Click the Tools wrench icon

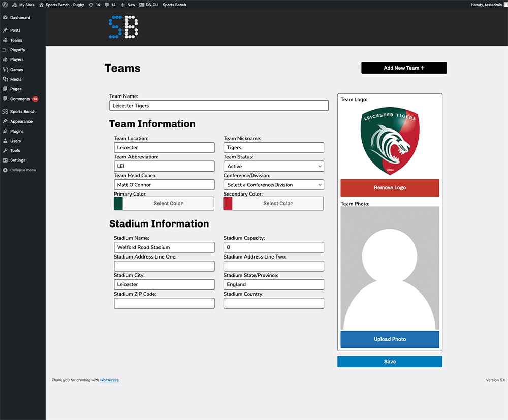tap(5, 150)
